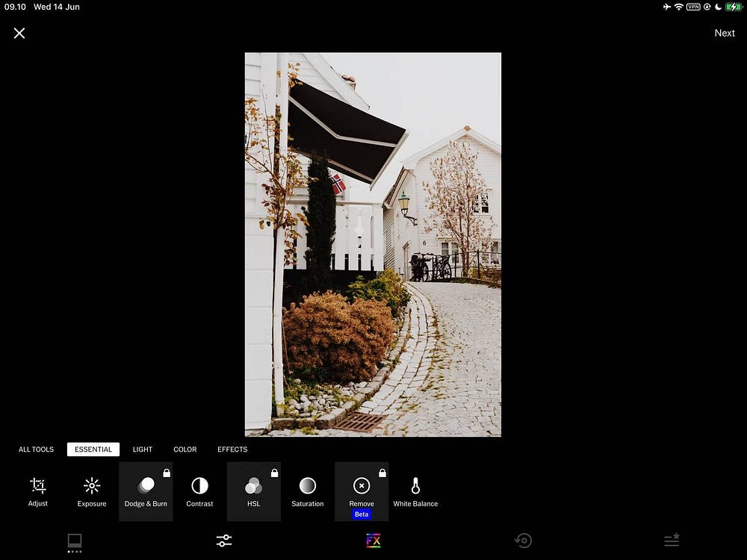Switch to the ALL TOOLS tab
The width and height of the screenshot is (747, 560).
coord(36,449)
